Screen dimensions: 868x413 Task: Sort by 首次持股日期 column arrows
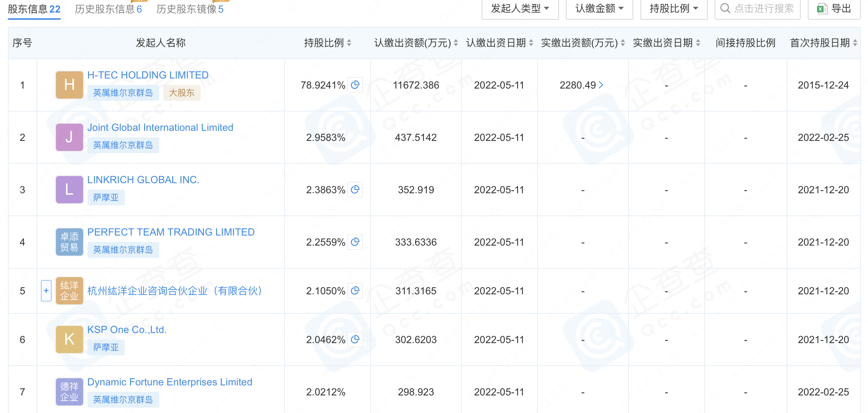tap(855, 43)
